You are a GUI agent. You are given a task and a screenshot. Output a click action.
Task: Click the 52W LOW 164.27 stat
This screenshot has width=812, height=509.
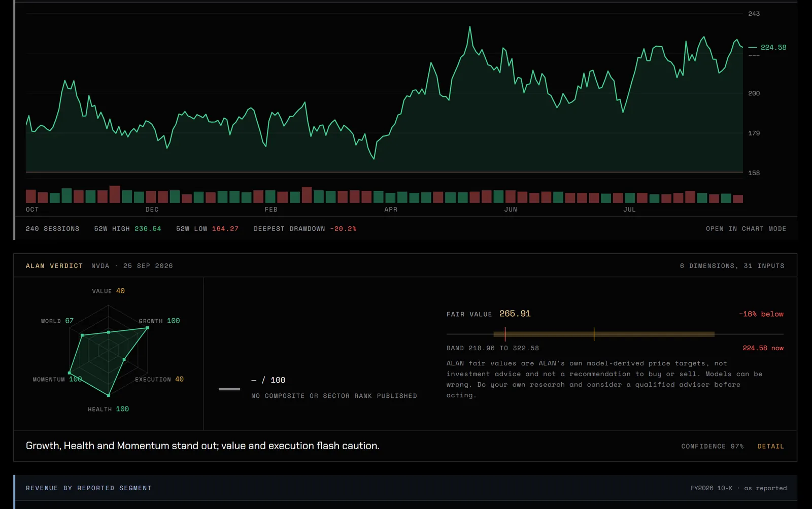(207, 229)
